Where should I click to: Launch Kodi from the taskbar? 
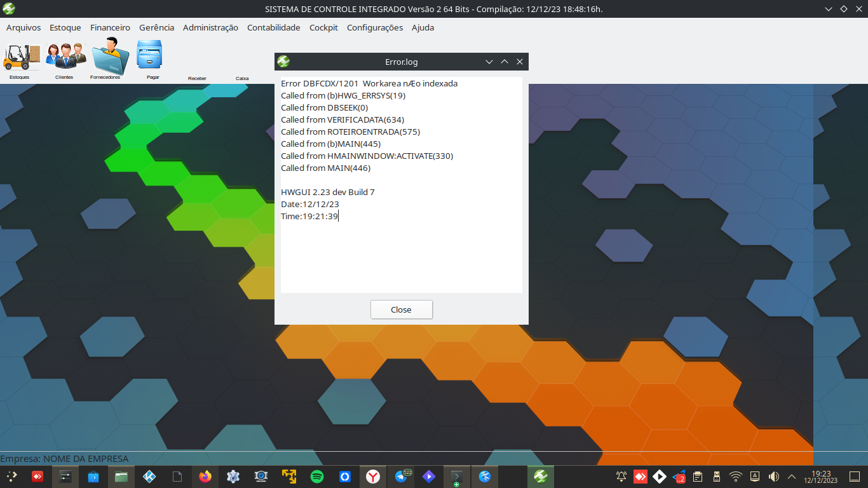(x=149, y=476)
